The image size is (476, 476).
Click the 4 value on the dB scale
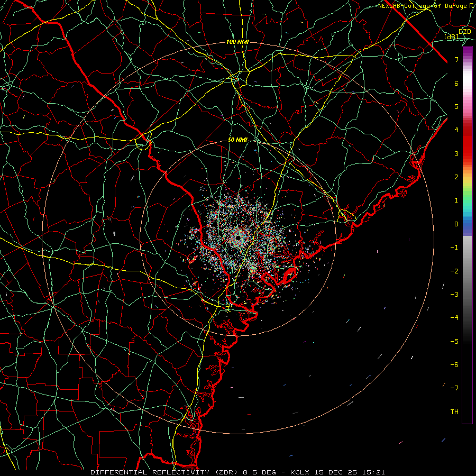tap(456, 130)
